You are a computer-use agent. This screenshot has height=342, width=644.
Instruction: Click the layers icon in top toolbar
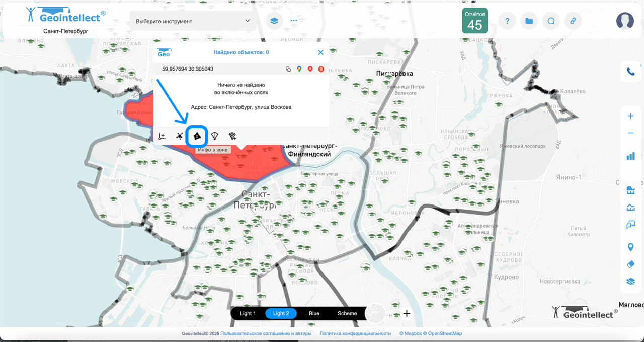point(274,21)
